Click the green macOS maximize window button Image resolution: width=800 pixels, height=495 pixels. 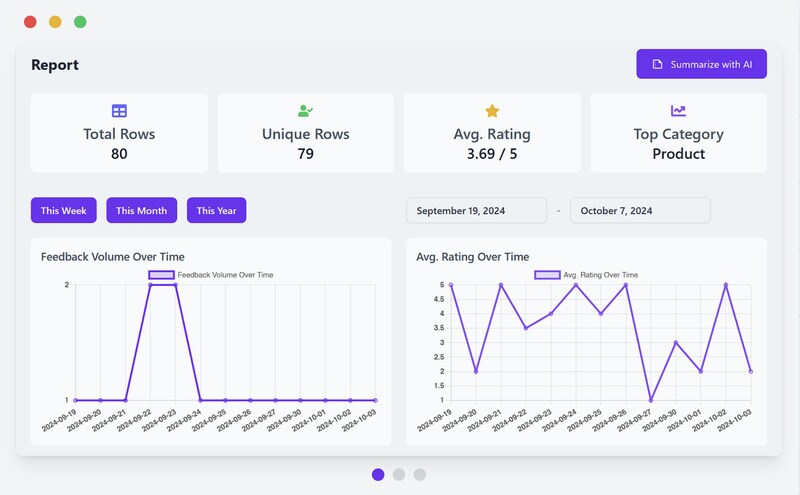coord(80,22)
